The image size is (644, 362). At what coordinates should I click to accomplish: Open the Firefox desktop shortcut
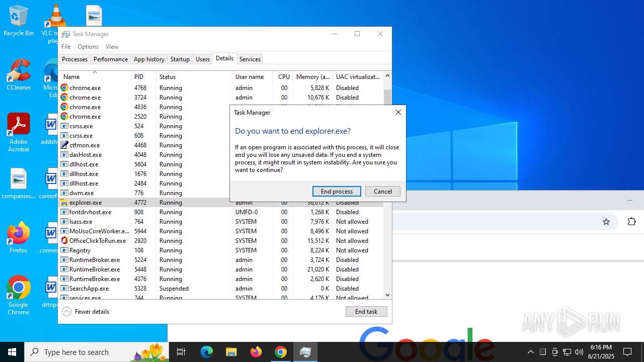(19, 237)
